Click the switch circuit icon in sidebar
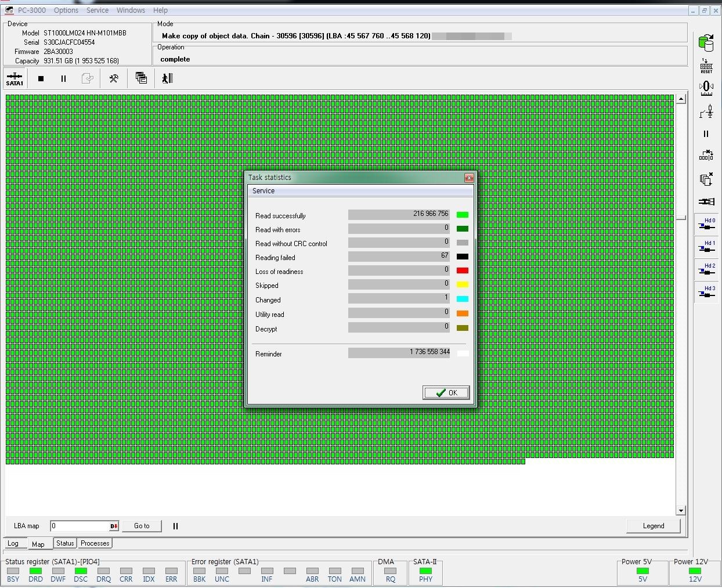Image resolution: width=722 pixels, height=588 pixels. pyautogui.click(x=706, y=111)
